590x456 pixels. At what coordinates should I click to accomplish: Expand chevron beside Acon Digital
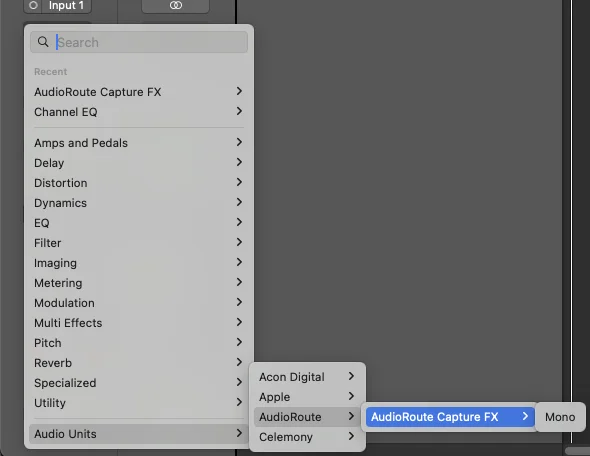(351, 376)
